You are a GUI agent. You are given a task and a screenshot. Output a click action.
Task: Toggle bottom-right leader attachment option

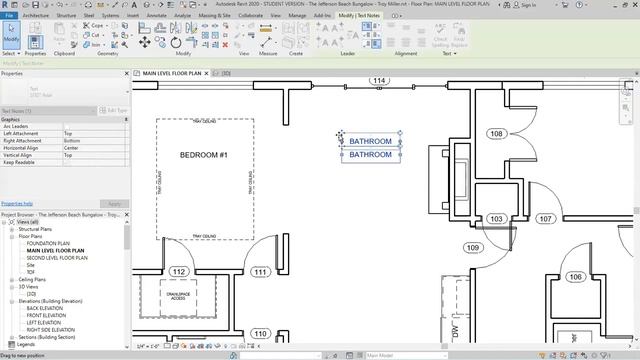(x=377, y=44)
